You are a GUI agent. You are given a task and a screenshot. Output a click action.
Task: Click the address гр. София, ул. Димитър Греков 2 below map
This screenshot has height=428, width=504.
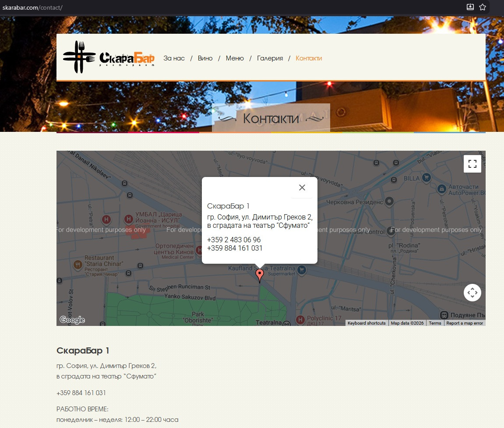[x=106, y=366]
